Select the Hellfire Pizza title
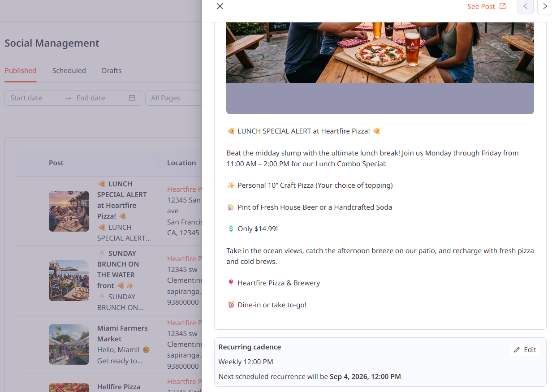This screenshot has height=392, width=552. (x=119, y=387)
